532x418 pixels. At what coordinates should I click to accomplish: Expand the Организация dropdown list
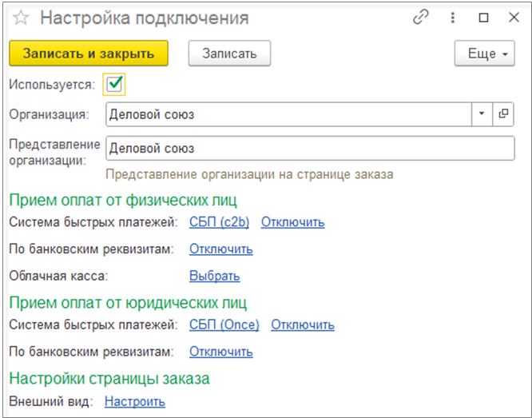click(x=482, y=114)
